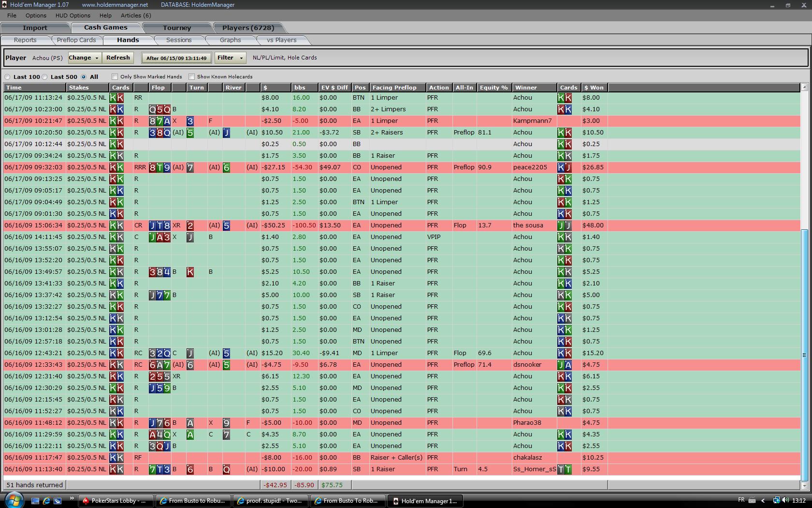Click the scroll down arrow of the hands table
This screenshot has height=508, width=812.
(804, 485)
